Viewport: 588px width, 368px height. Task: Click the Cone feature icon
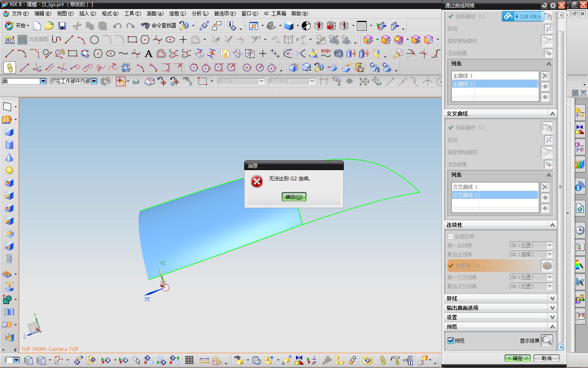9,158
